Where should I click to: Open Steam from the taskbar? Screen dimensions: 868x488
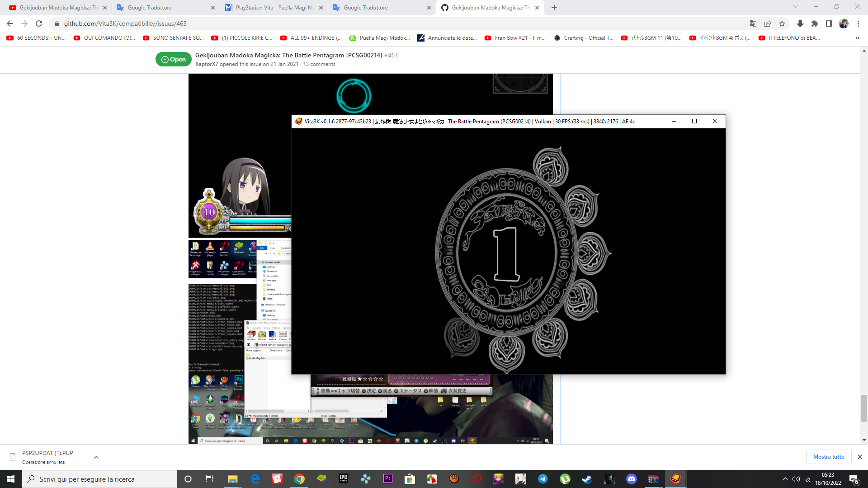pyautogui.click(x=587, y=479)
